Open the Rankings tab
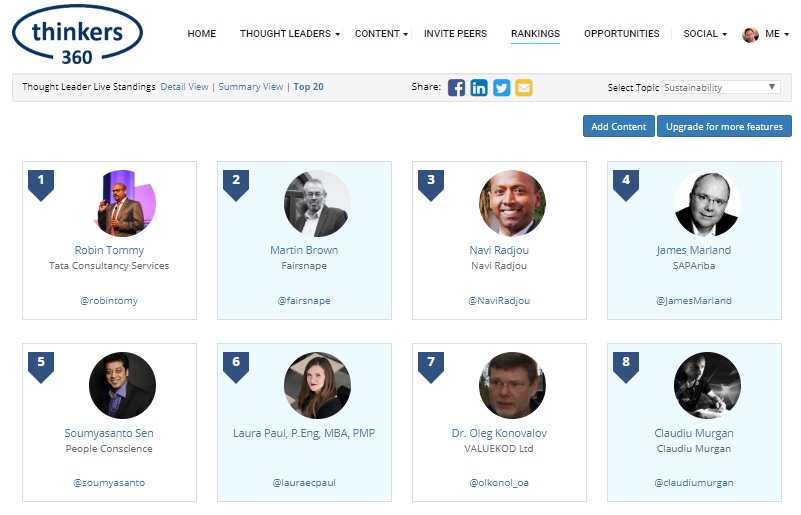Viewport: 801px width, 515px height. (535, 34)
